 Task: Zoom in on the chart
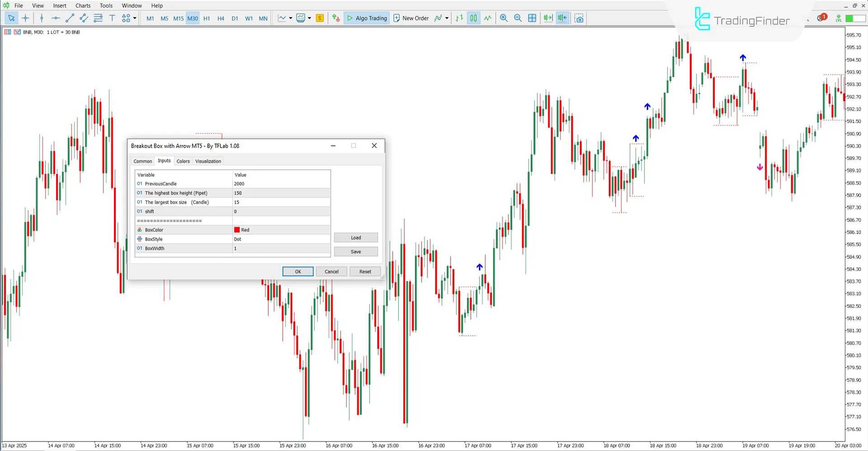(x=503, y=18)
